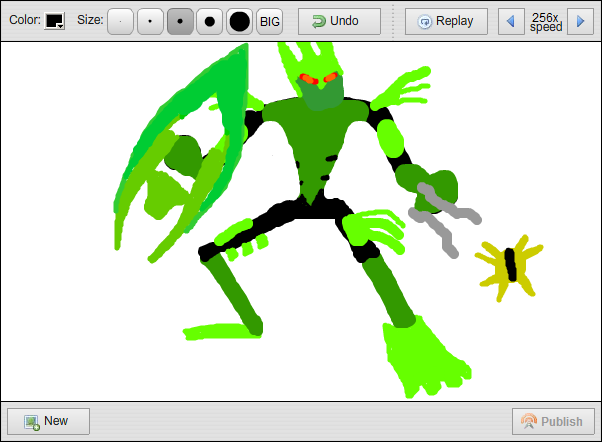Click the green figure on the canvas
Image resolution: width=602 pixels, height=442 pixels.
pyautogui.click(x=299, y=219)
